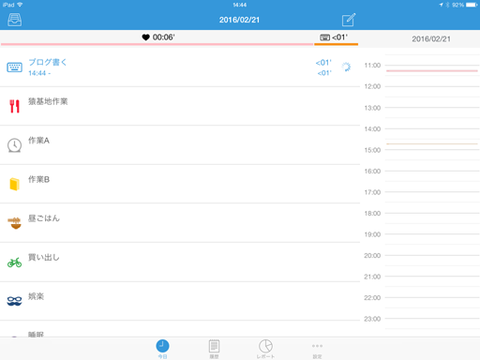Viewport: 480px width, 360px height.
Task: Tap the spinning progress indicator of running task
Action: (x=346, y=67)
